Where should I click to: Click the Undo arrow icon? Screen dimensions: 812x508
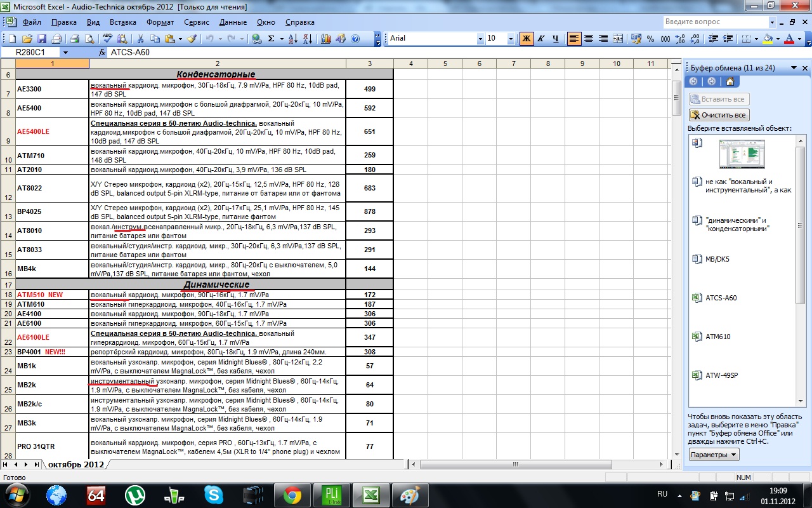(x=209, y=39)
